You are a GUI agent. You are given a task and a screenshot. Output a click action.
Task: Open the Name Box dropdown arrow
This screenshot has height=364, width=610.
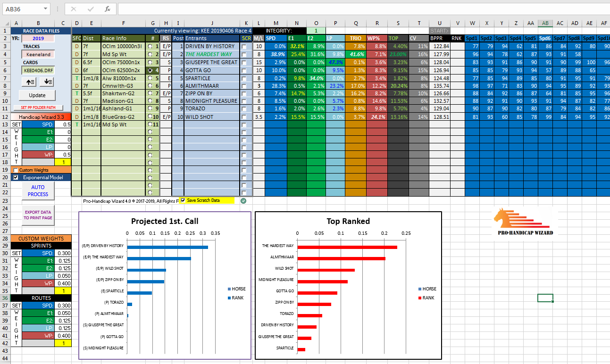tap(46, 9)
